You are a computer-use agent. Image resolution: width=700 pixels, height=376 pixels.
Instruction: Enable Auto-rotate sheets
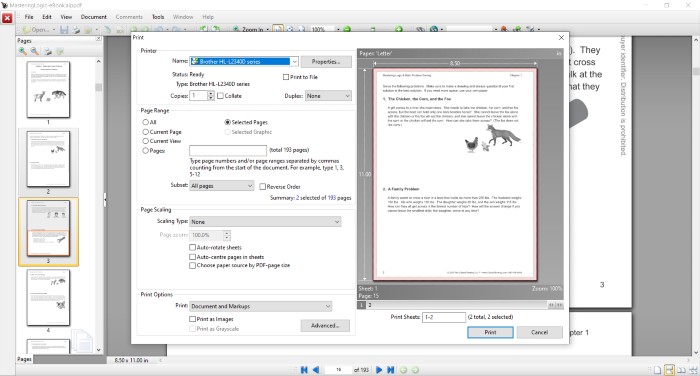192,247
